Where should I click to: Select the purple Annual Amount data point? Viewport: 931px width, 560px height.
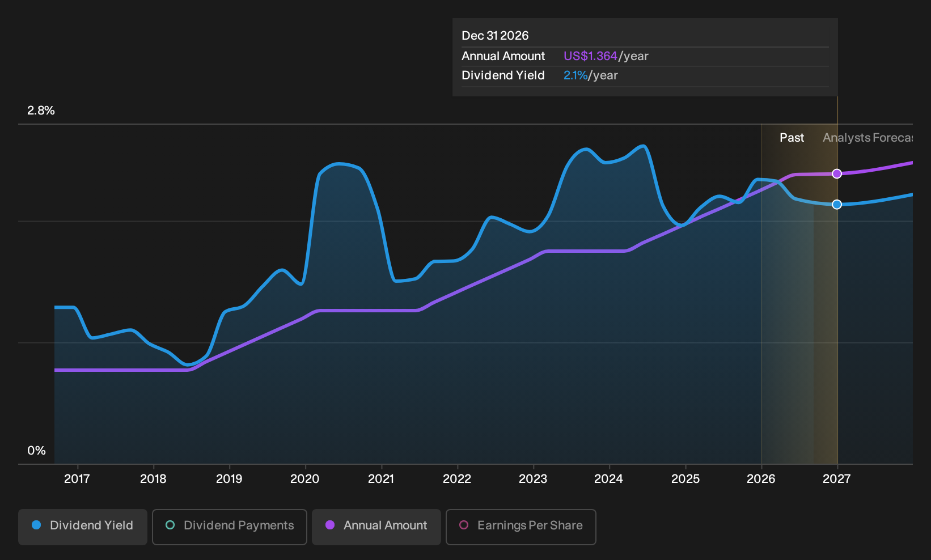(x=837, y=173)
